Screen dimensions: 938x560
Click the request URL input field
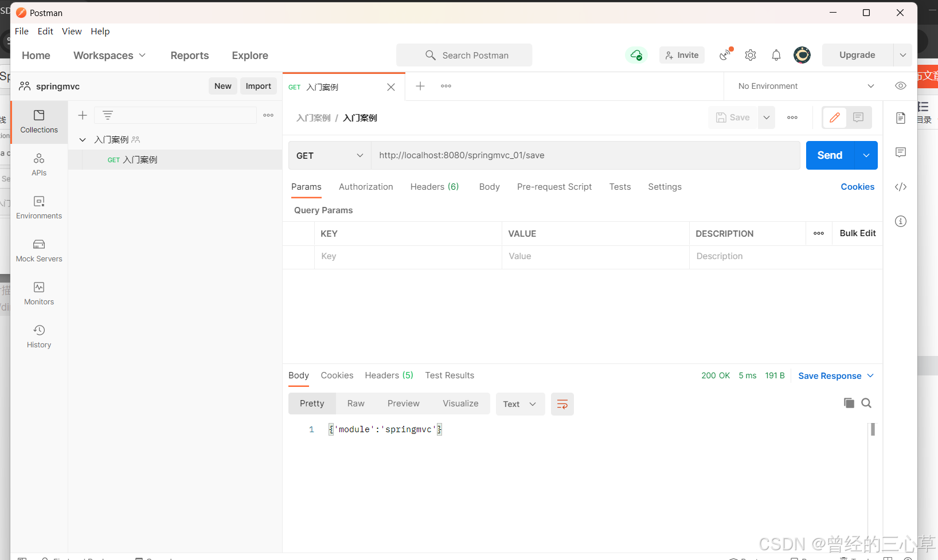point(585,155)
